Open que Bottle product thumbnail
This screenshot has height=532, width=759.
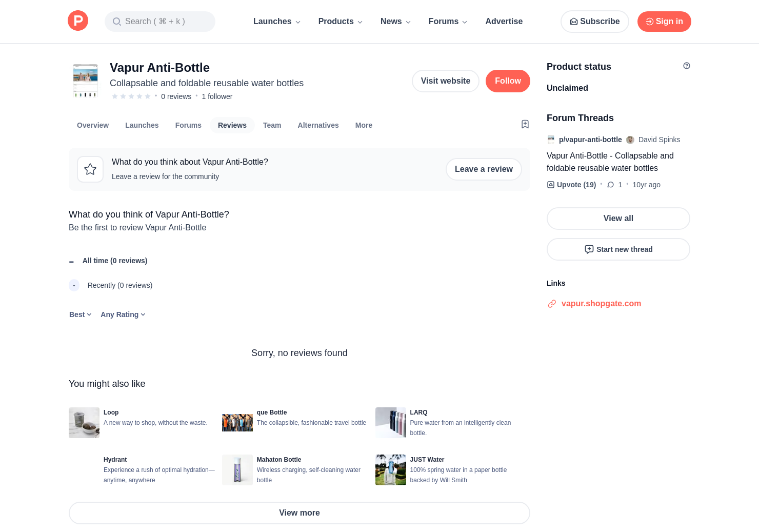pyautogui.click(x=237, y=423)
